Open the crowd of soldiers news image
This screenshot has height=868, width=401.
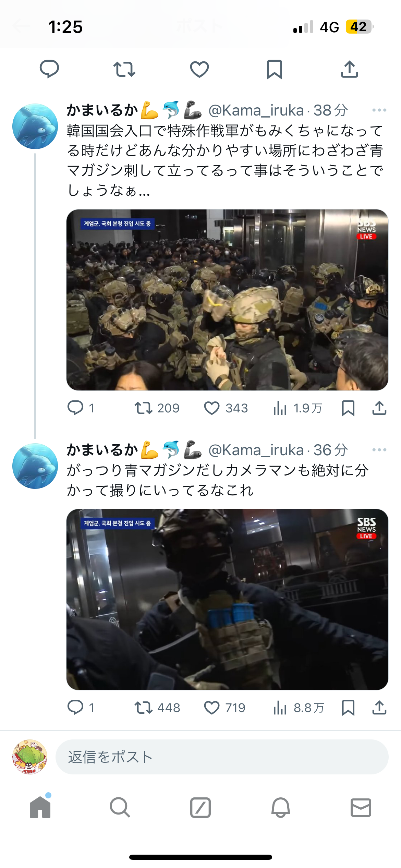tap(227, 300)
